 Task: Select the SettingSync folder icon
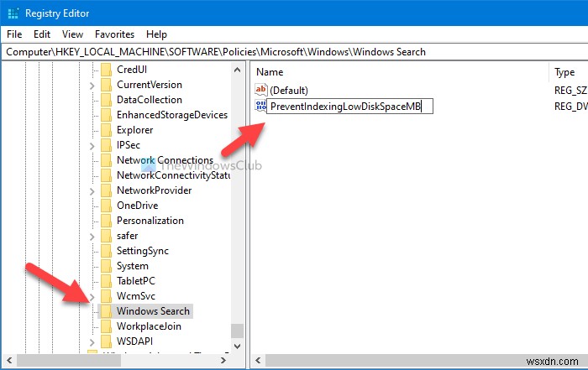(x=106, y=251)
